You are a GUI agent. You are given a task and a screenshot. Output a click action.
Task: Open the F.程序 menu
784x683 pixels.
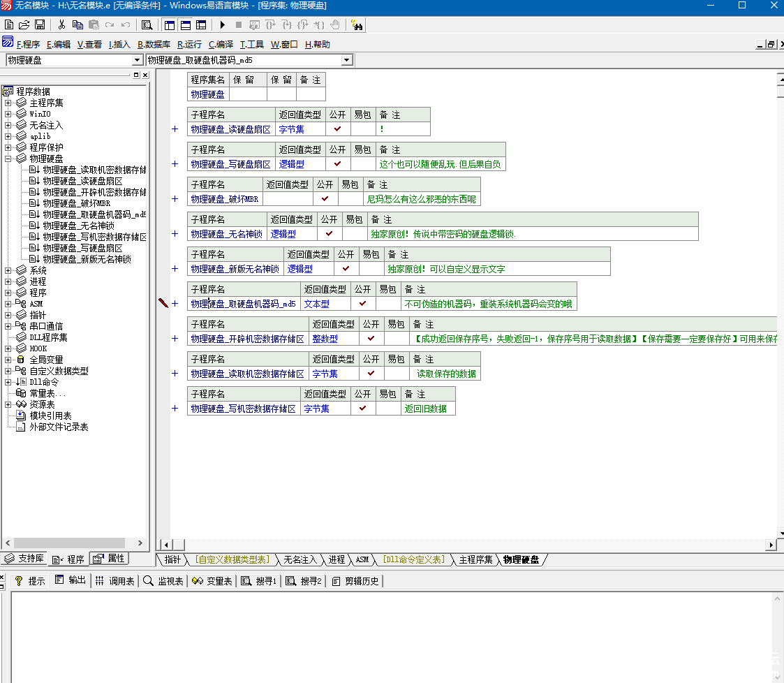pos(28,45)
